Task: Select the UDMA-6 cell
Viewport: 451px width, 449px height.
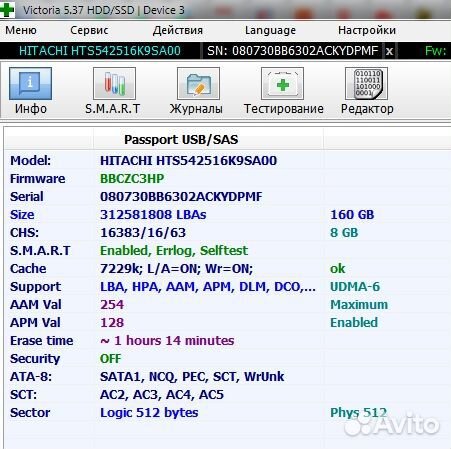Action: 355,287
